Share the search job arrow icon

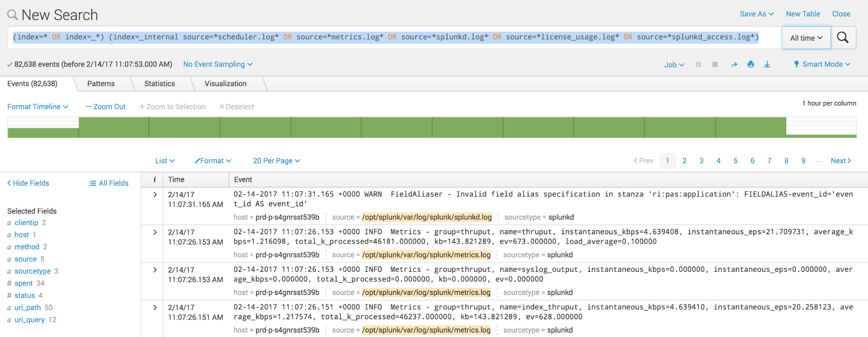pos(734,64)
